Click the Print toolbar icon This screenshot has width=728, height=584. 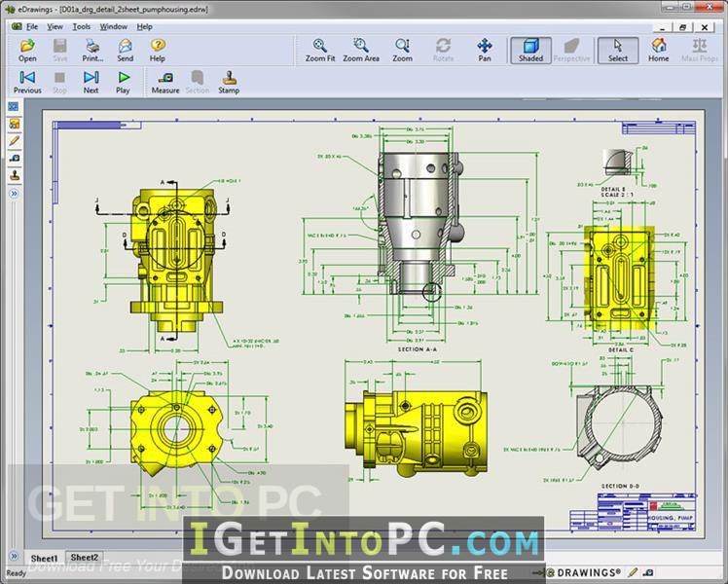[x=92, y=51]
